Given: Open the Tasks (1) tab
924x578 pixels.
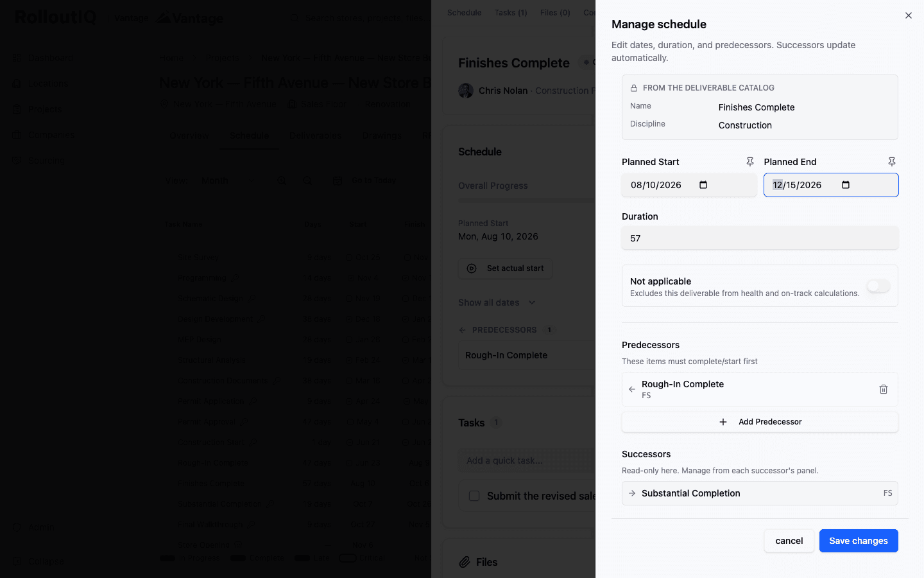Looking at the screenshot, I should point(511,12).
